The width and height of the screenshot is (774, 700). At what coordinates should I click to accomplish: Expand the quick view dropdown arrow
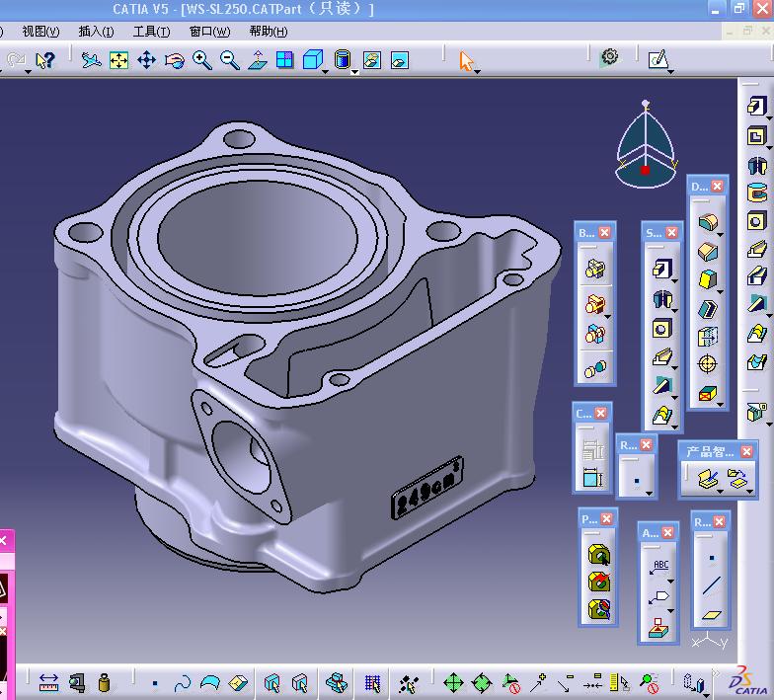coord(326,72)
